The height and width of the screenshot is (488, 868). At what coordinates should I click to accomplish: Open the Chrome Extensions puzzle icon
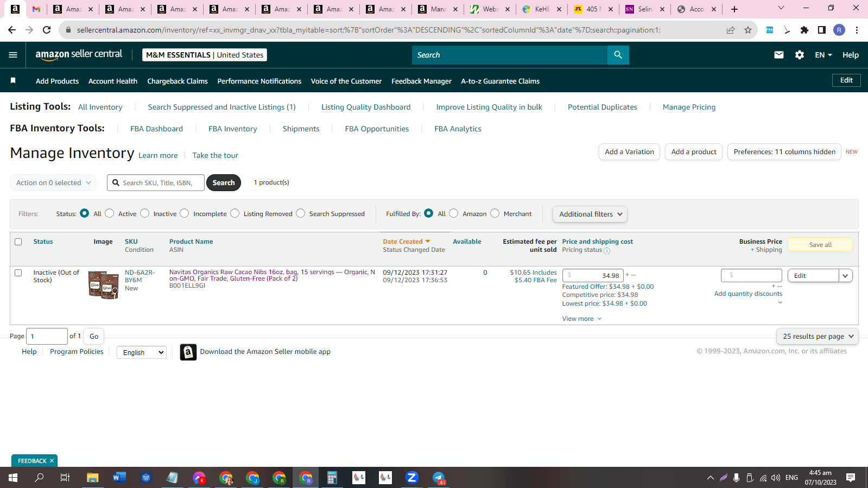804,30
